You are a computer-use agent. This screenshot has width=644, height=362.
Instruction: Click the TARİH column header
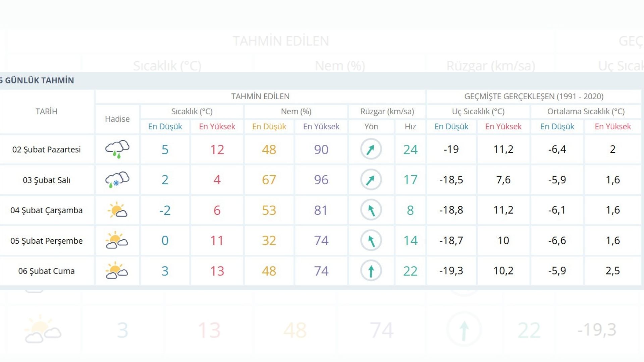point(47,111)
